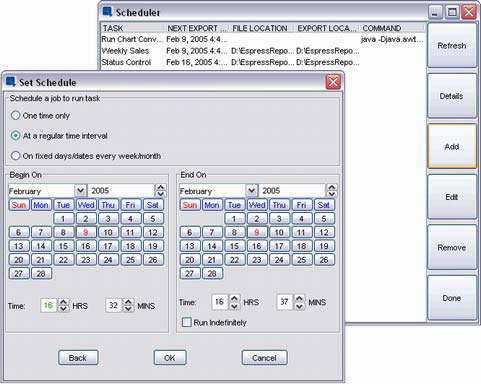Pick day 28 in End On calendar
The width and height of the screenshot is (481, 384).
pos(212,273)
